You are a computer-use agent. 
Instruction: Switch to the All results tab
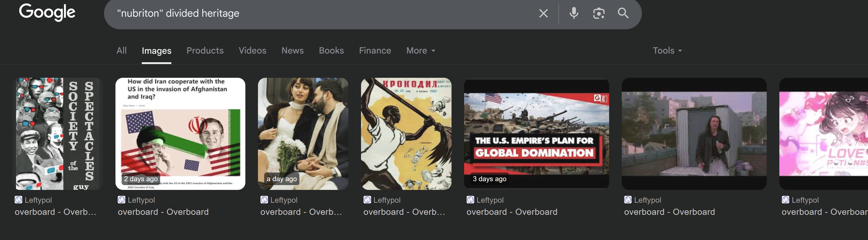(122, 51)
